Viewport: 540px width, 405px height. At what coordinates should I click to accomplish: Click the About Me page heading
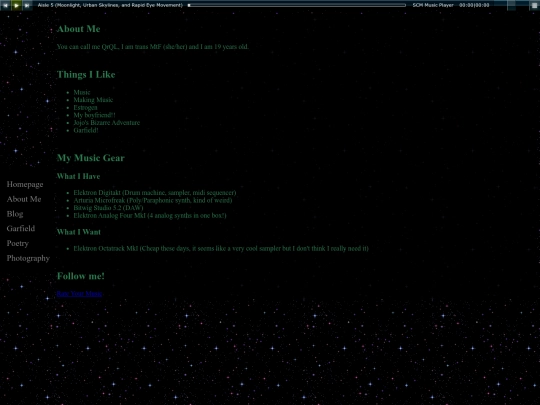point(79,29)
